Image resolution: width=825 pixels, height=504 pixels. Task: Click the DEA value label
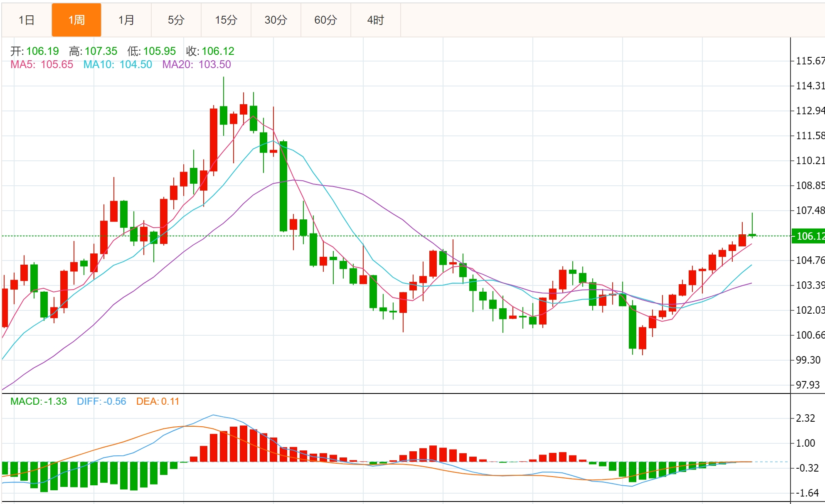[x=158, y=401]
